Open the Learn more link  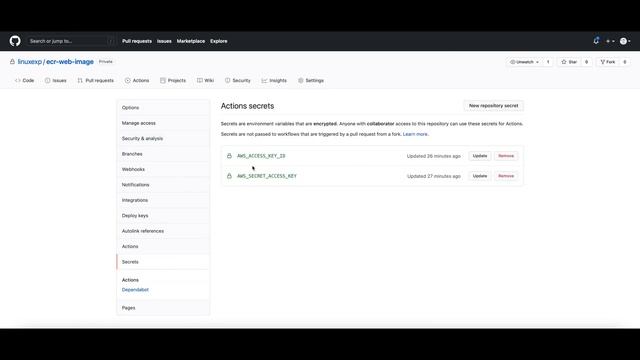(x=415, y=134)
